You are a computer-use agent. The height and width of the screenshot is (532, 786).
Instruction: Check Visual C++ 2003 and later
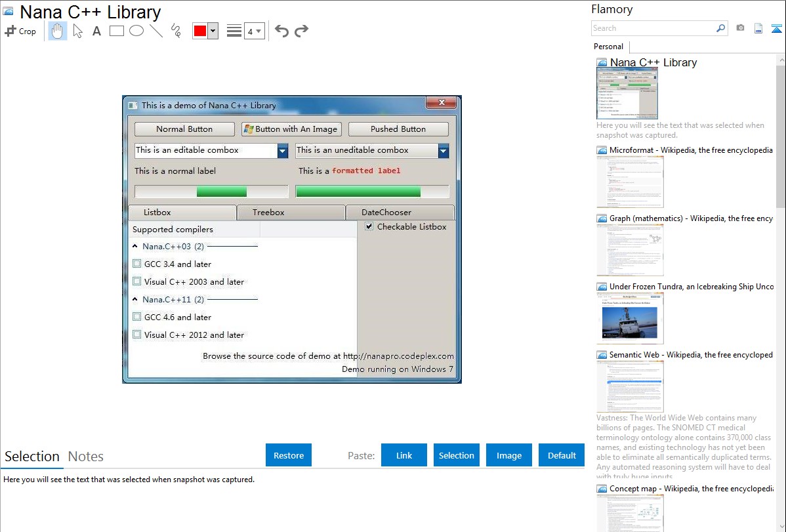[x=137, y=282]
